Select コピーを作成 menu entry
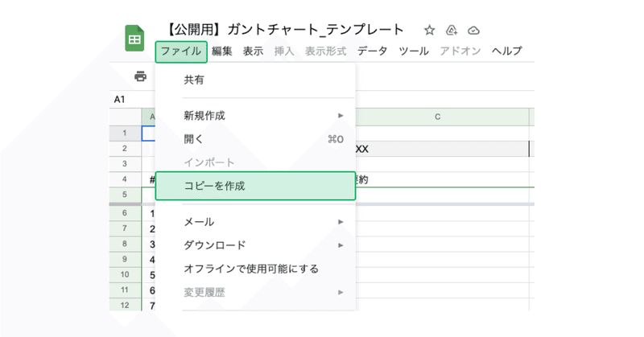 255,186
